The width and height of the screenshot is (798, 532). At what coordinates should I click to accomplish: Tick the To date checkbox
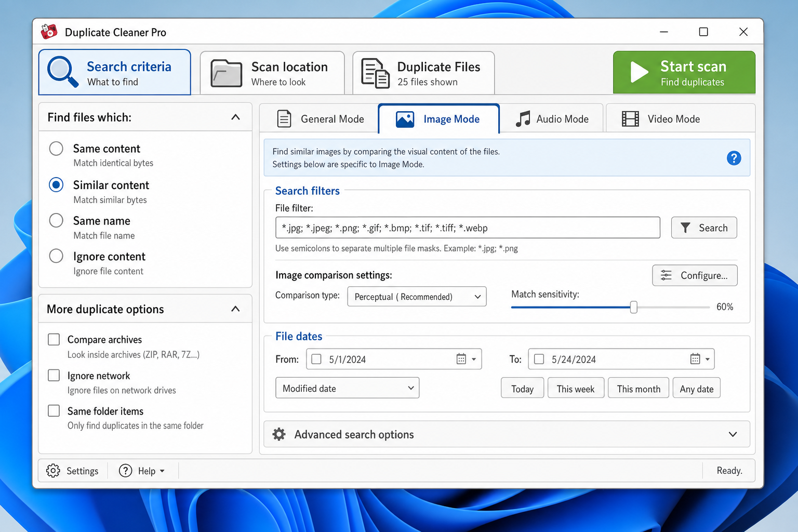539,359
